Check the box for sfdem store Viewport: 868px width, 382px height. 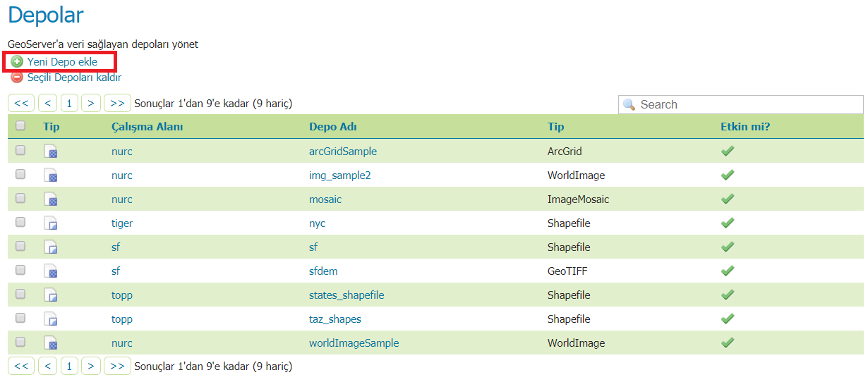(x=20, y=270)
